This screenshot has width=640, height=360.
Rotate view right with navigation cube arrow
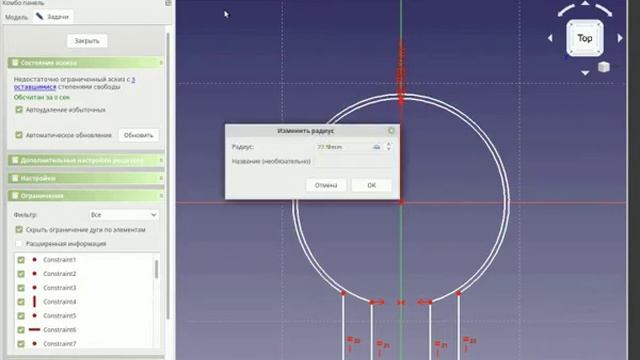coord(620,38)
